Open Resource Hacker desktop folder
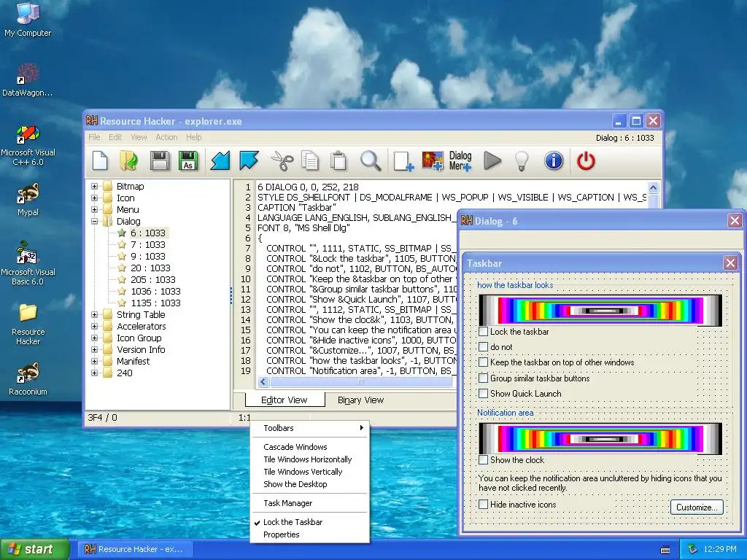Image resolution: width=747 pixels, height=560 pixels. coord(28,324)
